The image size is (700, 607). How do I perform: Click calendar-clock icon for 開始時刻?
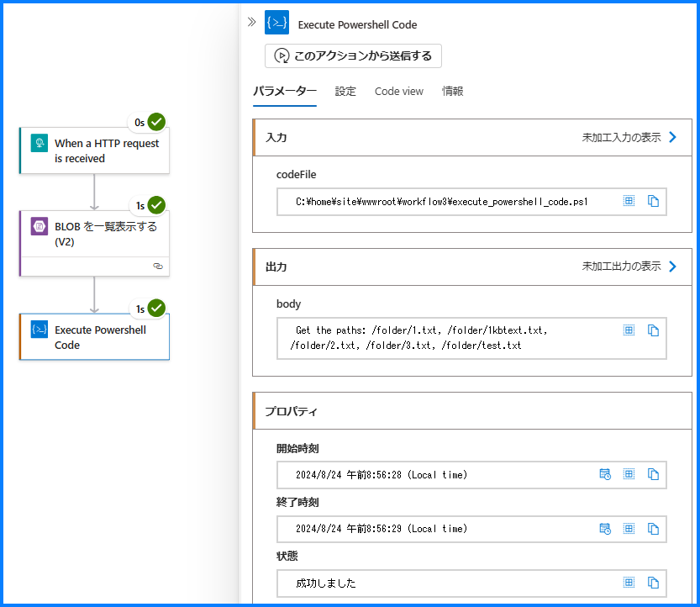(605, 474)
